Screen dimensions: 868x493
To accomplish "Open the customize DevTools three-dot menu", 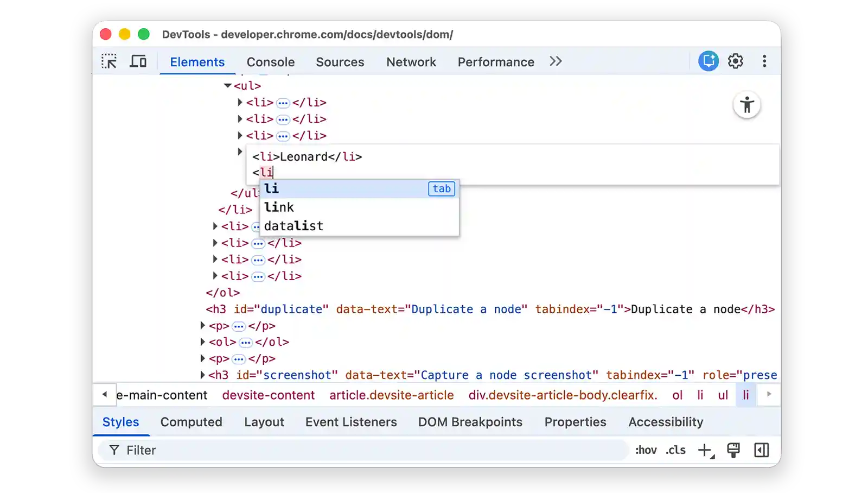I will (764, 61).
